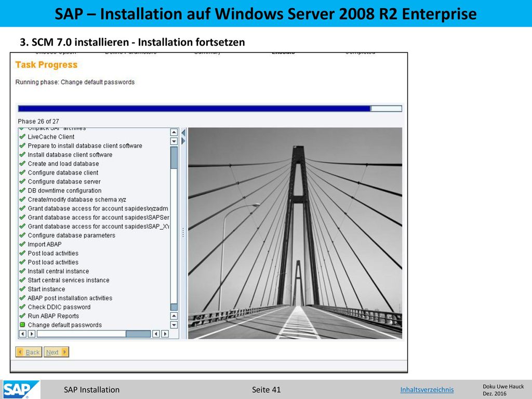This screenshot has width=532, height=399.
Task: Click Task Progress heading
Action: tap(46, 65)
